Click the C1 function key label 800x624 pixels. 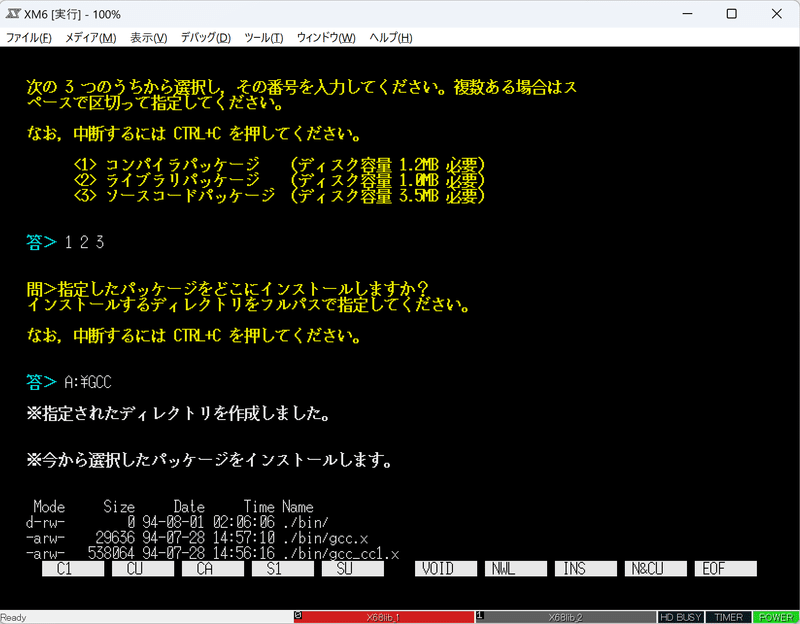(73, 568)
